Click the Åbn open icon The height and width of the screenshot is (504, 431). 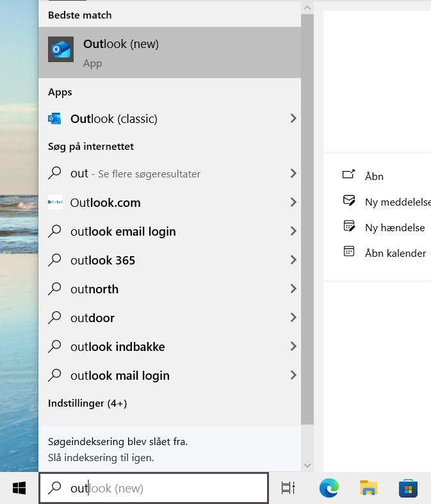348,175
